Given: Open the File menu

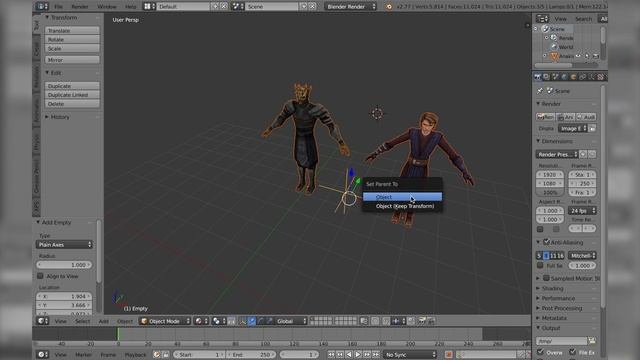Looking at the screenshot, I should [59, 7].
